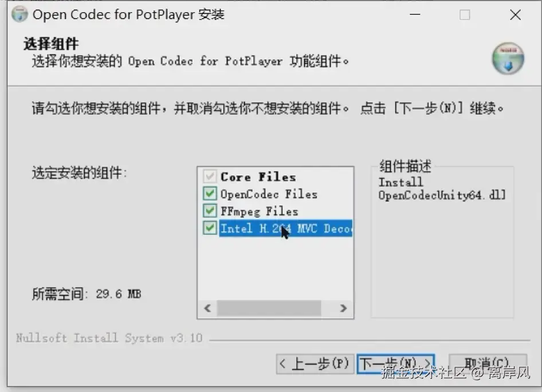The height and width of the screenshot is (392, 542).
Task: Select the FFmpeg Files component row
Action: 259,211
